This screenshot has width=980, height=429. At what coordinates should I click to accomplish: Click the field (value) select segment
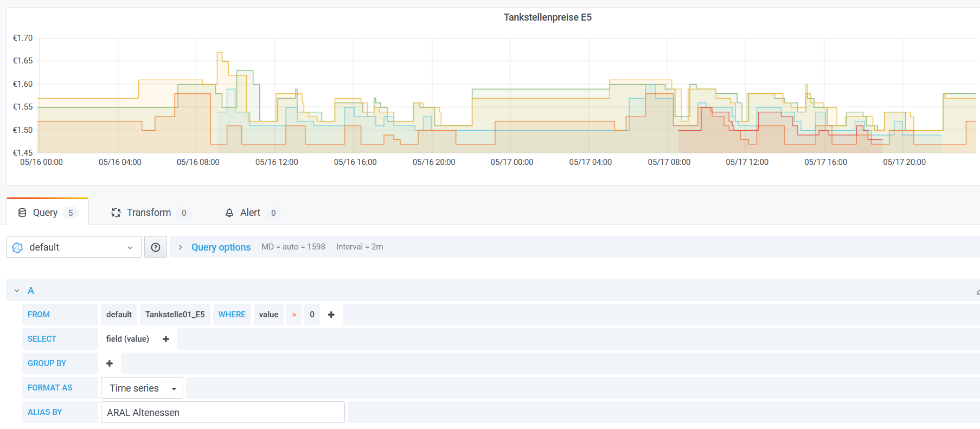[127, 339]
